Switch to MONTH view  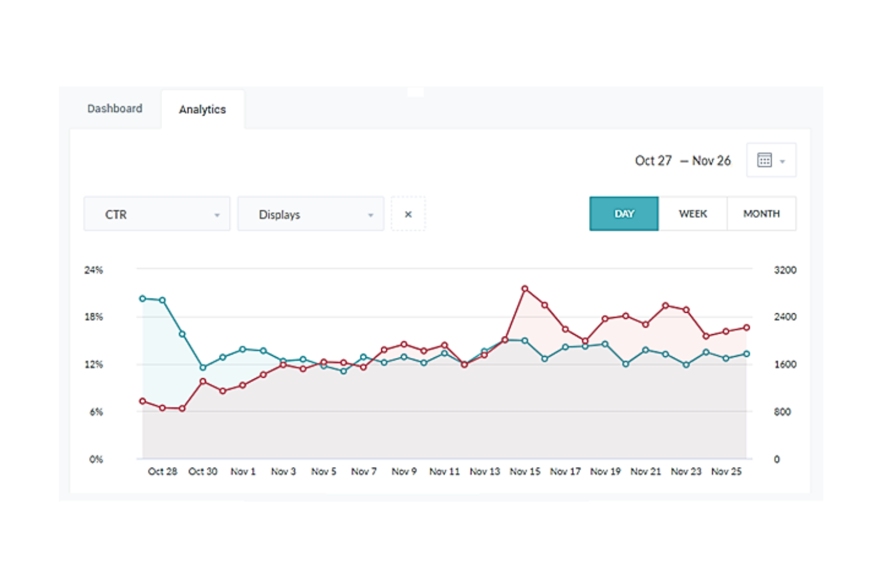click(x=761, y=213)
